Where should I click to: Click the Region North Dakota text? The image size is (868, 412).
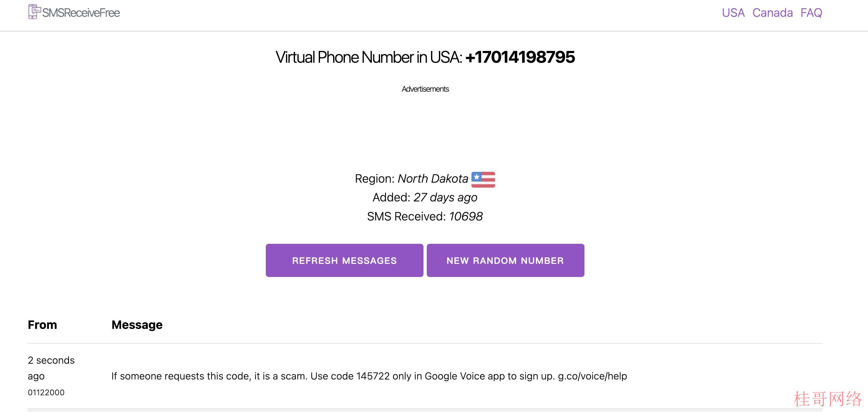[x=411, y=178]
